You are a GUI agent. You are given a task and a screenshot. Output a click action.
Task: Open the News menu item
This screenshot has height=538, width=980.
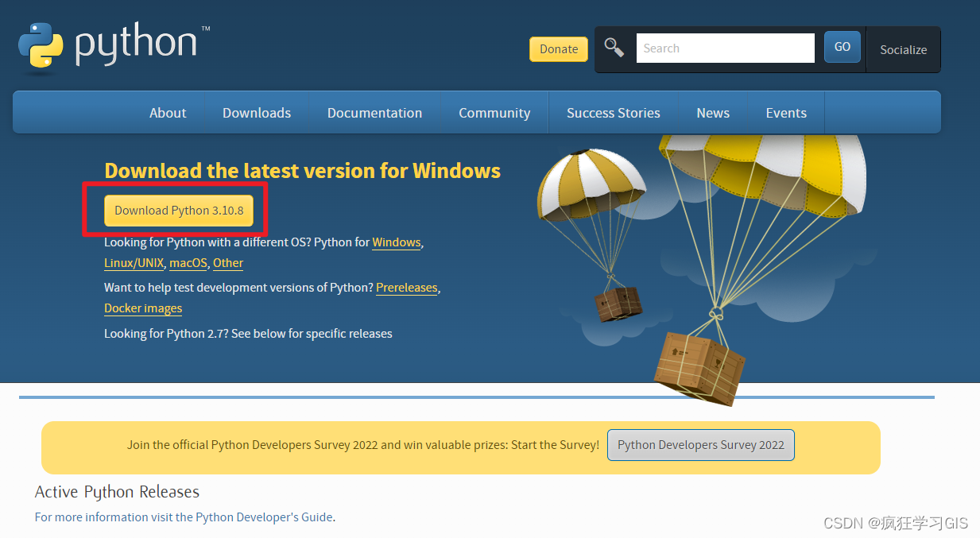pos(713,113)
